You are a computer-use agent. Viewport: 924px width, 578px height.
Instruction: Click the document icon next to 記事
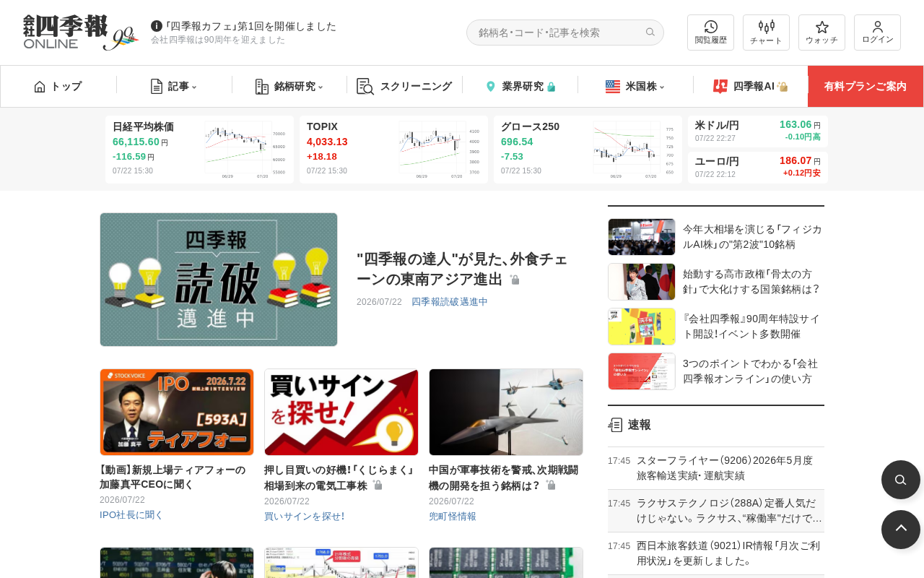[x=156, y=87]
